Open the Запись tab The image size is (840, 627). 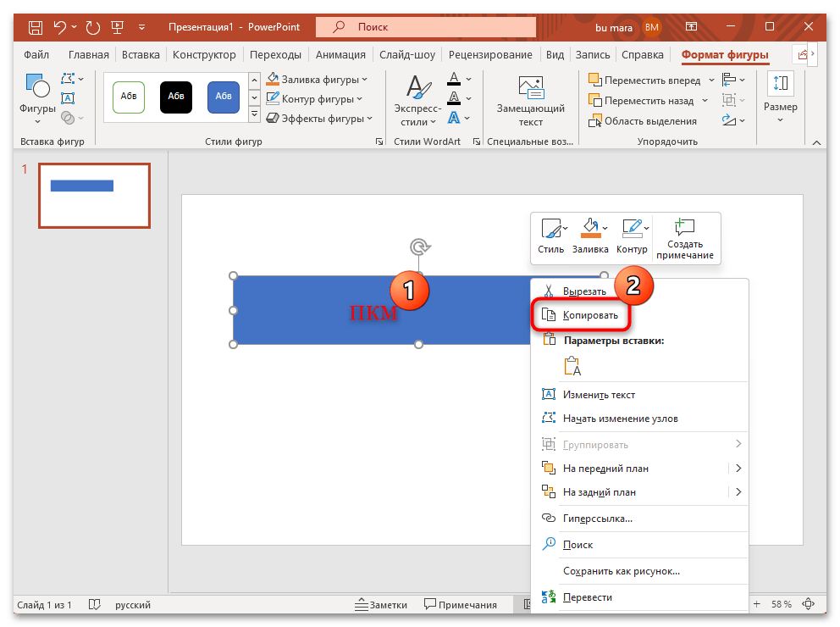coord(593,55)
